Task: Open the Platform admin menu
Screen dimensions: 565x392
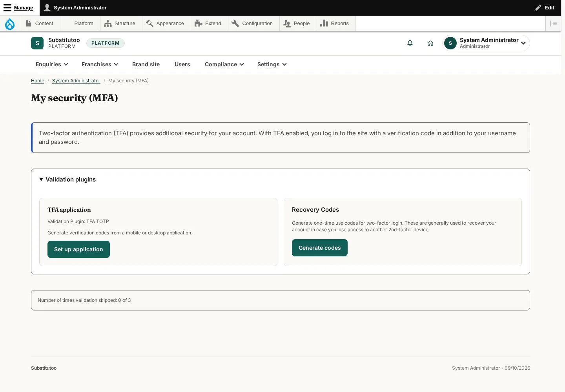Action: [80, 24]
